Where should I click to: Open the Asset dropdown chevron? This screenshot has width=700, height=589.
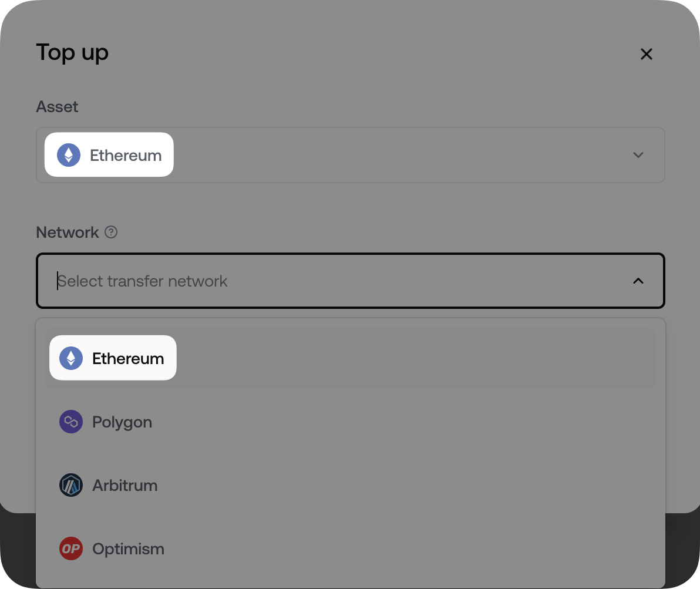638,155
